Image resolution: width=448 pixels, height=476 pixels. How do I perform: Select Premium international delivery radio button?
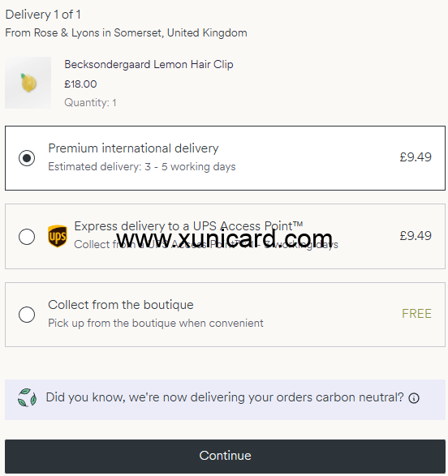(x=27, y=158)
